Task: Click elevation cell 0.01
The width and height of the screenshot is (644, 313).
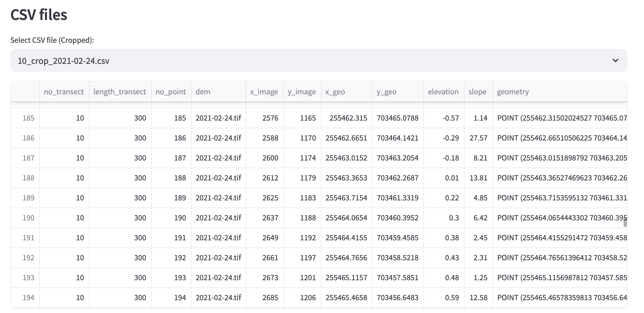Action: click(444, 178)
